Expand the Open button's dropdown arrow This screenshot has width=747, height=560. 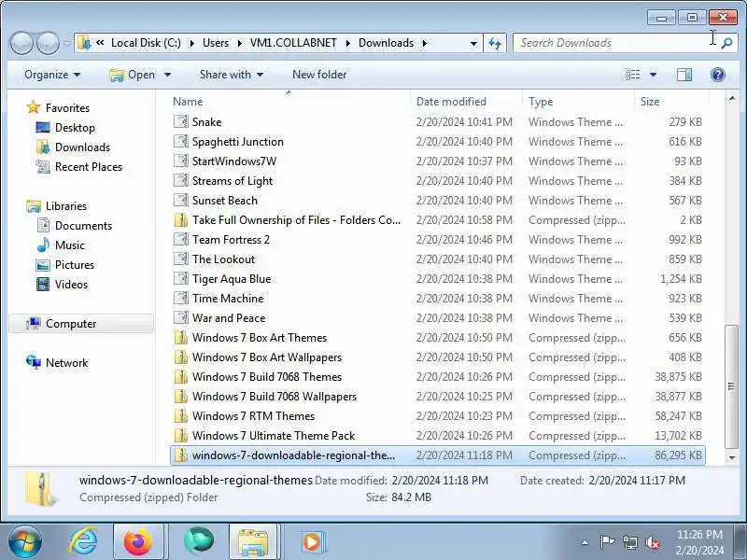(x=167, y=75)
